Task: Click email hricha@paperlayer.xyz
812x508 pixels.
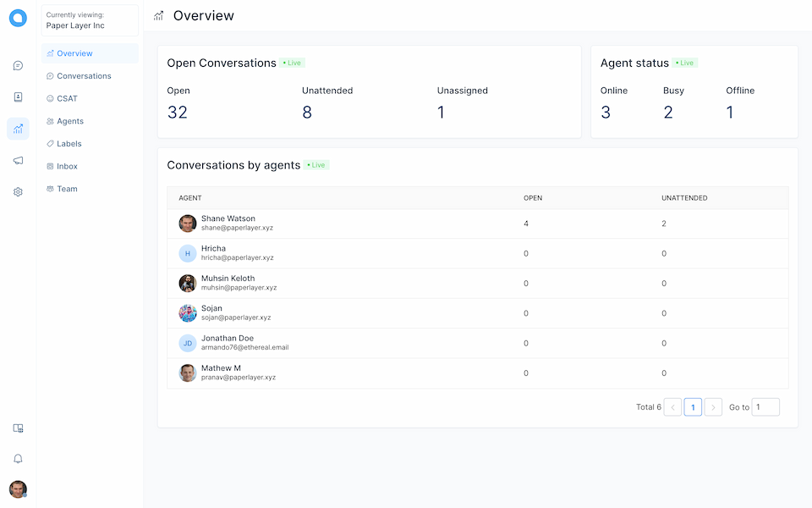Action: (x=237, y=257)
